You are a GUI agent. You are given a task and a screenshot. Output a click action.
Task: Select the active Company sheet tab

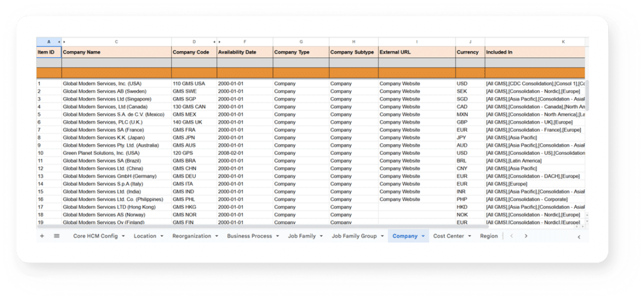tap(405, 236)
